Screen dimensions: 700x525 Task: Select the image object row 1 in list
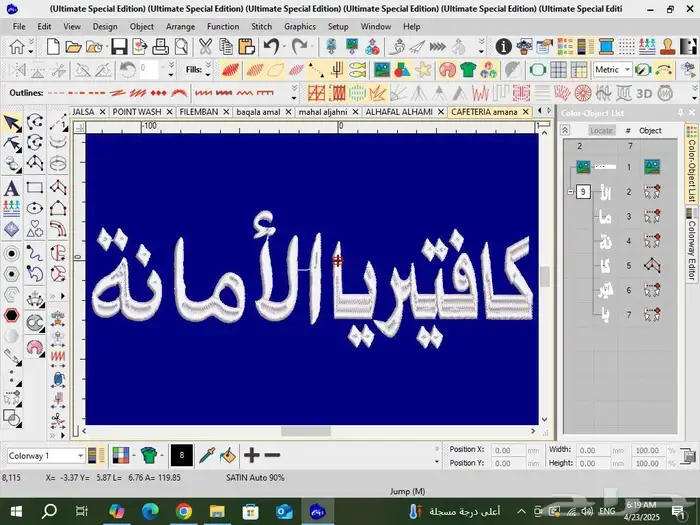[x=620, y=167]
